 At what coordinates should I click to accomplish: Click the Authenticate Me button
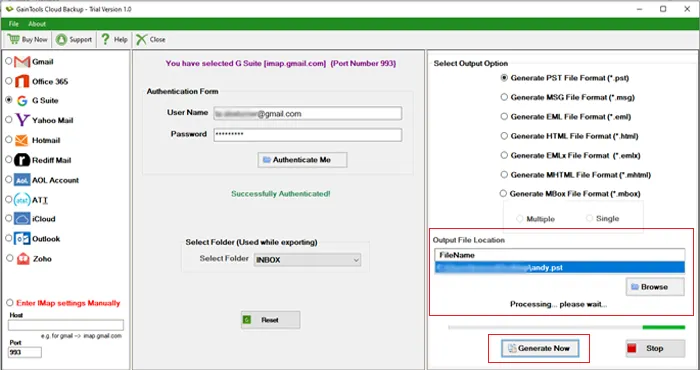[302, 160]
